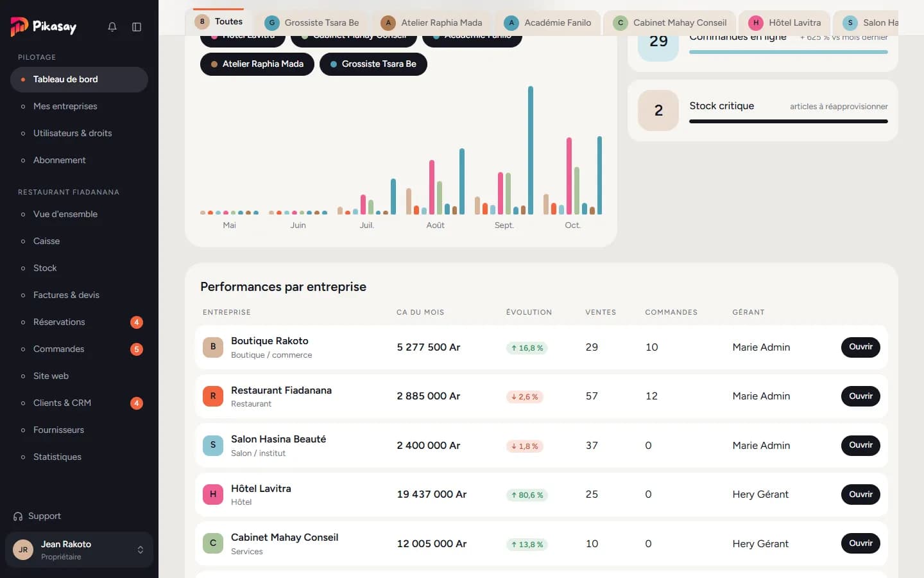Open Abonnement in sidebar
Screen dimensions: 924x578
pyautogui.click(x=79, y=161)
